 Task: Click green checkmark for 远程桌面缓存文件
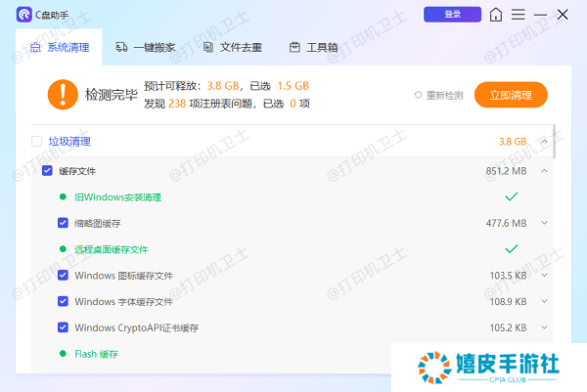512,249
